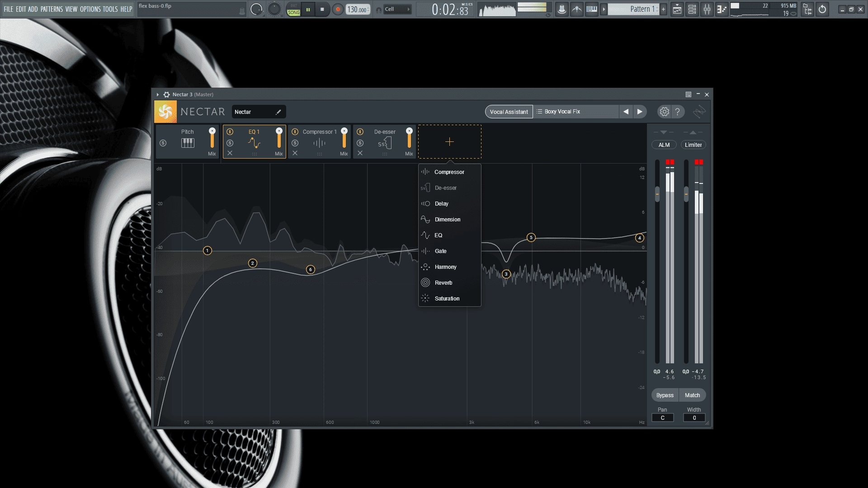Click the iZotope relay icon beside help

click(699, 112)
